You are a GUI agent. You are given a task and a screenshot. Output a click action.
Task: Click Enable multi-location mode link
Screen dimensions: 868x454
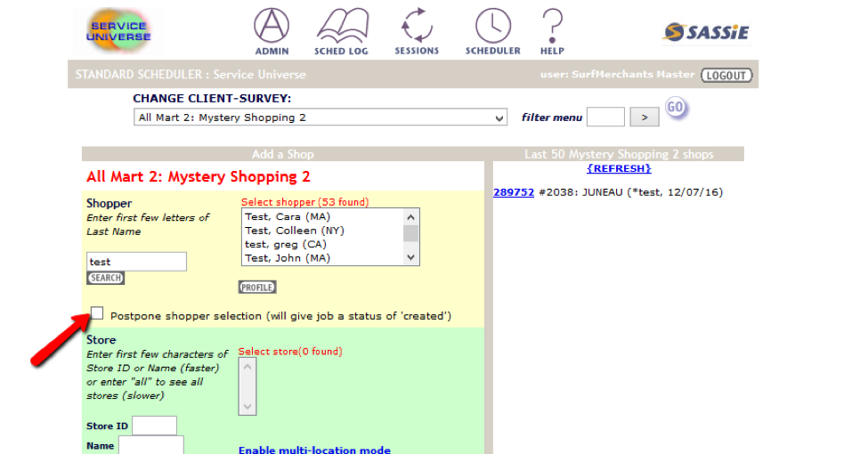pos(314,450)
